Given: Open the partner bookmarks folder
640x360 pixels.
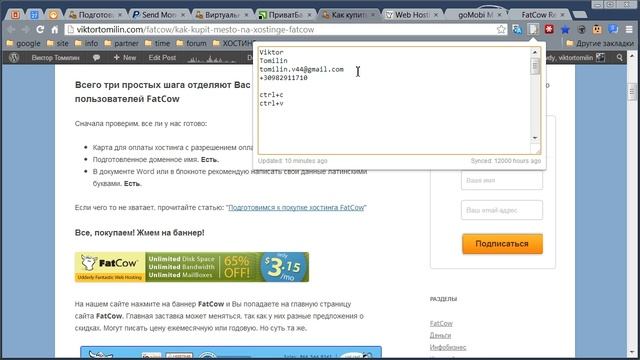Looking at the screenshot, I should 121,43.
